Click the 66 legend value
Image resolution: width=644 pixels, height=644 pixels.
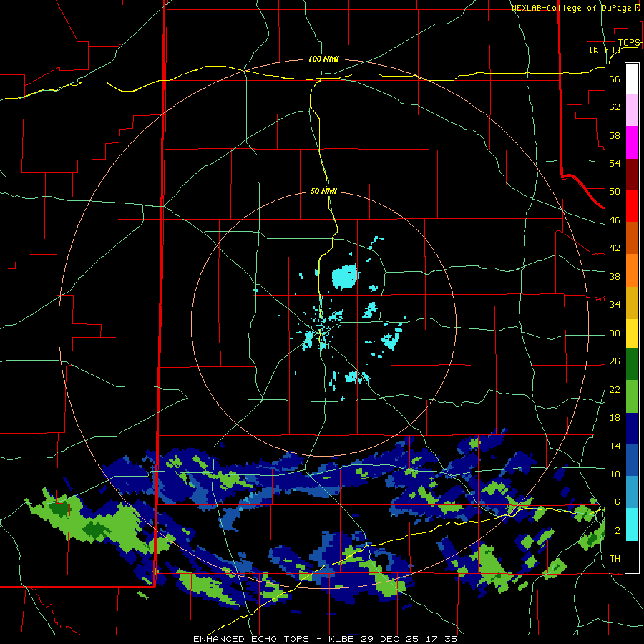tap(615, 79)
